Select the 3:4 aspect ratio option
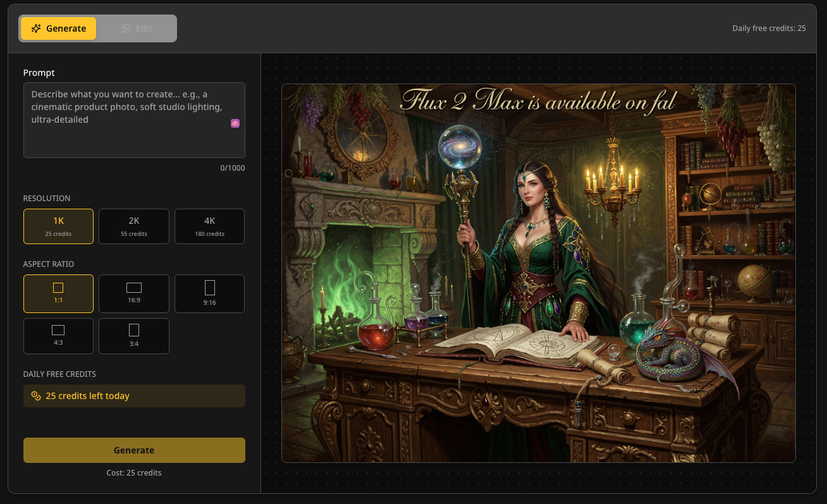Image resolution: width=827 pixels, height=504 pixels. [x=133, y=336]
